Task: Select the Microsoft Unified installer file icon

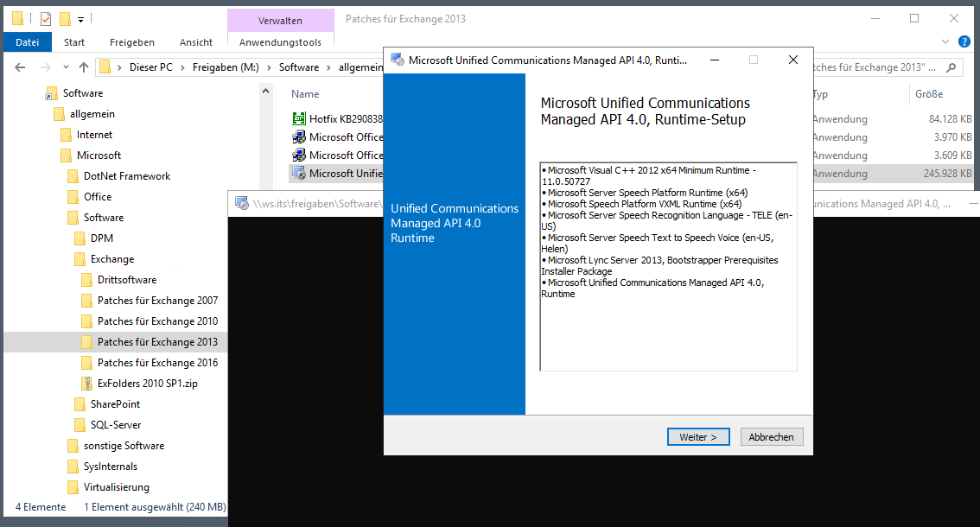Action: (x=299, y=173)
